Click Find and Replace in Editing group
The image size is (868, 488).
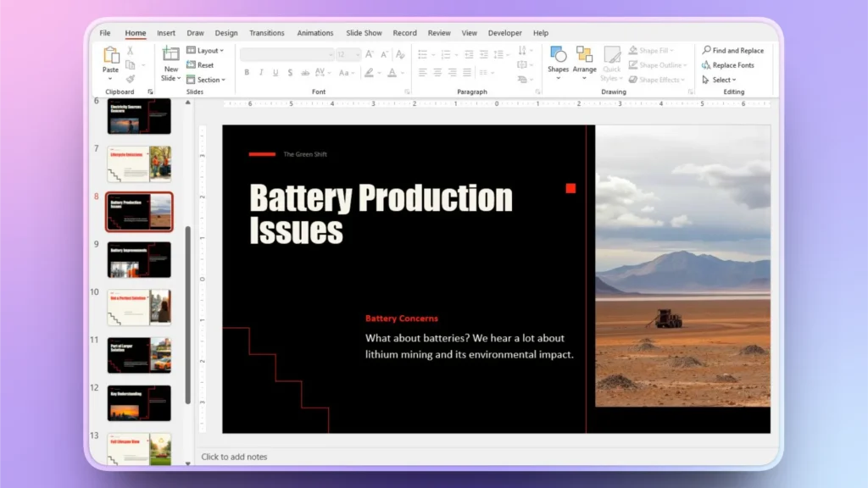(734, 50)
